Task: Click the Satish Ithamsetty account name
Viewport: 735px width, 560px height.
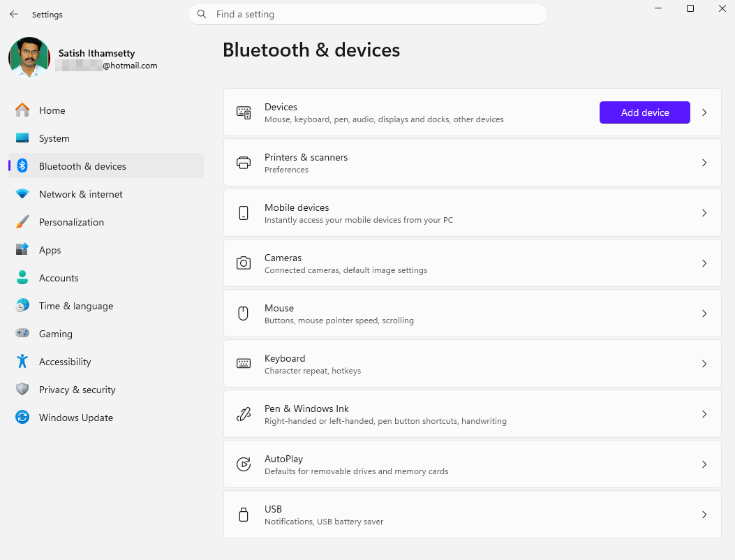Action: (x=96, y=53)
